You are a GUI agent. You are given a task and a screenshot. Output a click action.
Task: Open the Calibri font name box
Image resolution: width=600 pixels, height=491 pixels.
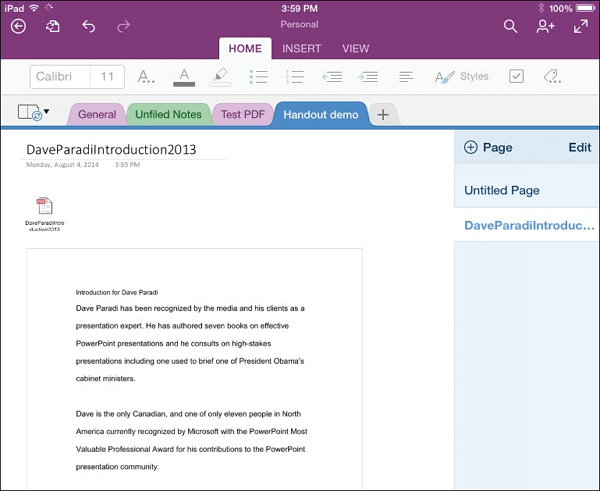[59, 76]
